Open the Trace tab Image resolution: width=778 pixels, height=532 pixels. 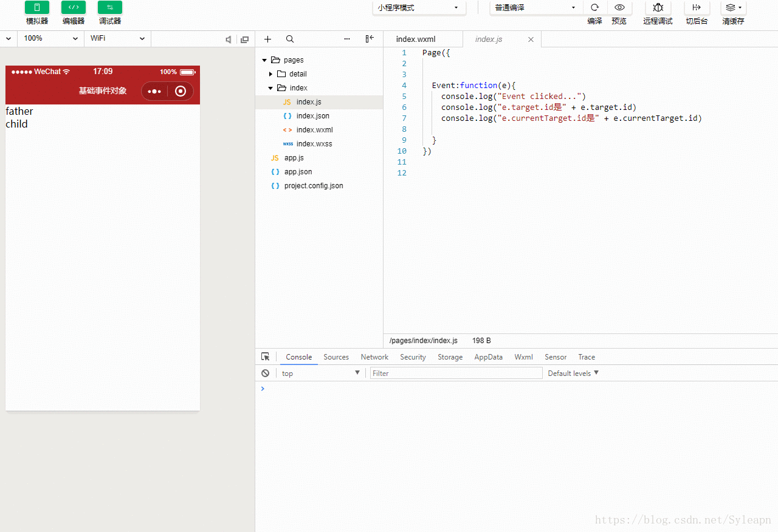tap(587, 357)
